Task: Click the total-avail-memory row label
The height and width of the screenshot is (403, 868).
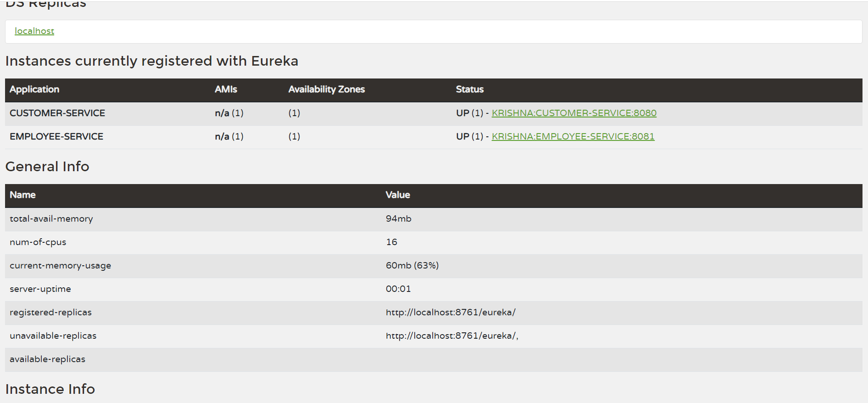Action: (x=51, y=219)
